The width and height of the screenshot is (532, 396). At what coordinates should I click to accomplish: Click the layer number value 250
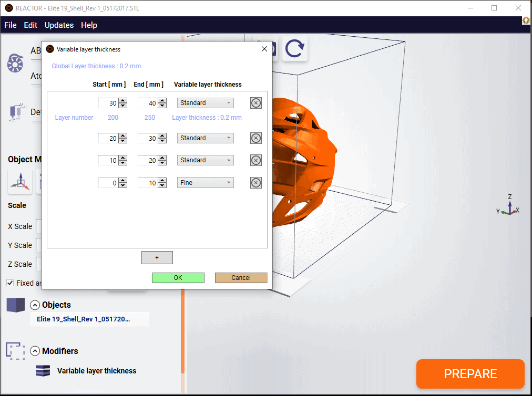(x=150, y=118)
